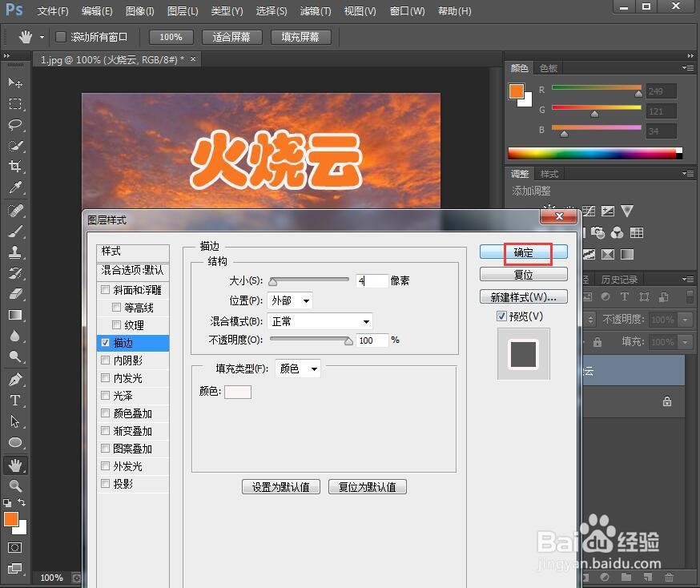700x588 pixels.
Task: Select the Ellipse shape tool
Action: tap(15, 442)
